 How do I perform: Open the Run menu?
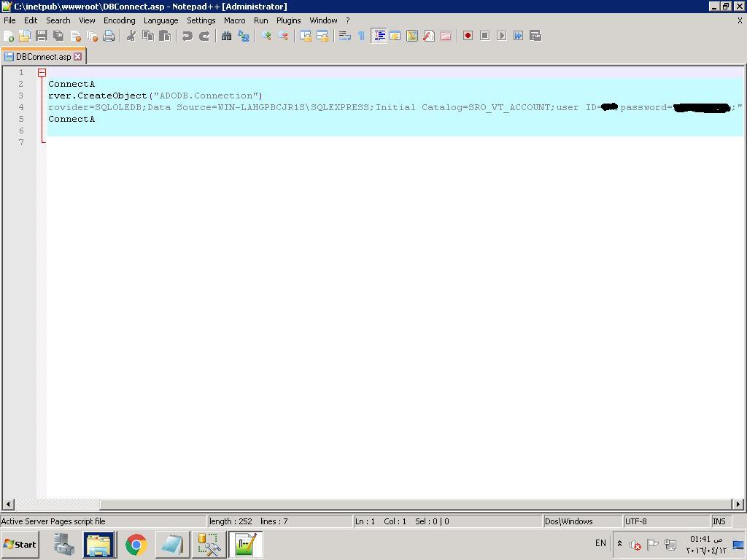[x=261, y=20]
